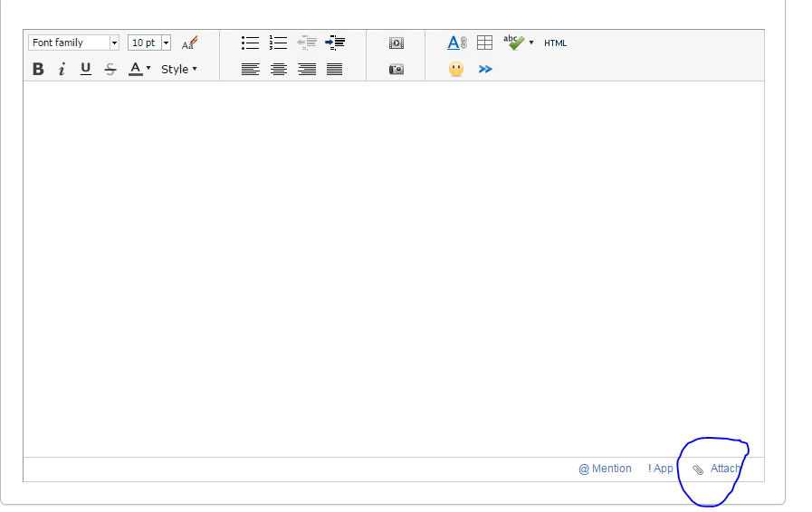This screenshot has height=512, width=812.
Task: Click the insert link icon
Action: click(457, 43)
